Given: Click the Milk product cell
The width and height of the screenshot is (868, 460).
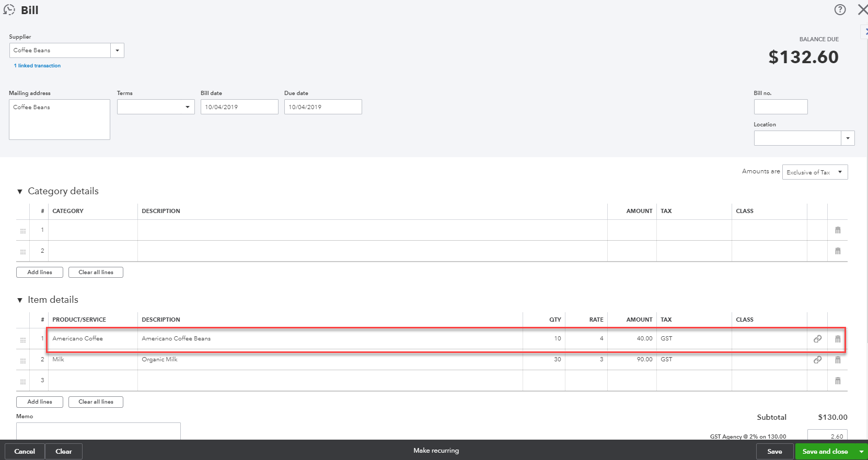Looking at the screenshot, I should pos(93,360).
